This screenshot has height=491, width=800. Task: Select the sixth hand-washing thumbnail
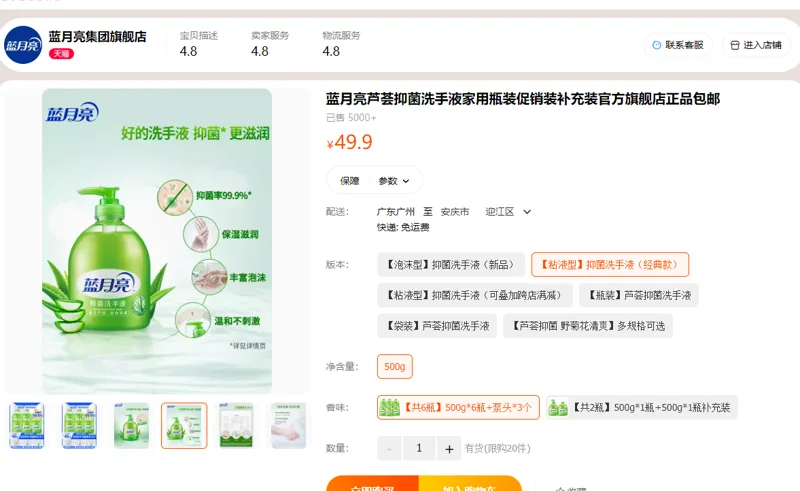coord(288,426)
